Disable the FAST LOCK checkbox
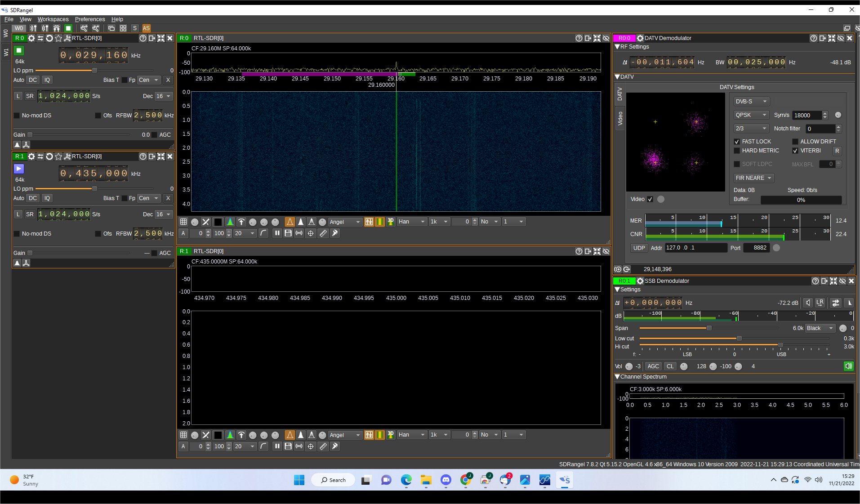This screenshot has width=860, height=504. coord(737,142)
